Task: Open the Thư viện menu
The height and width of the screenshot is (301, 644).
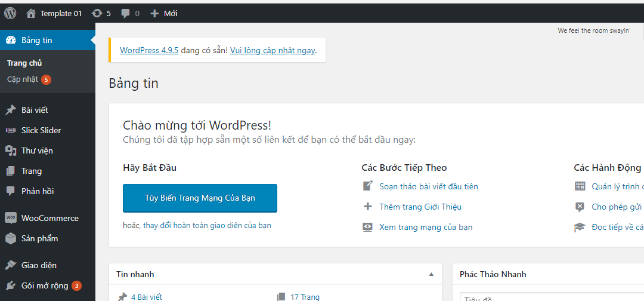Action: click(x=48, y=150)
